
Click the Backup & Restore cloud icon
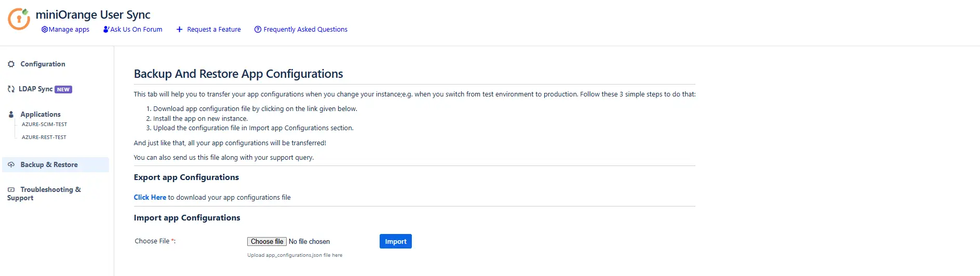[11, 164]
